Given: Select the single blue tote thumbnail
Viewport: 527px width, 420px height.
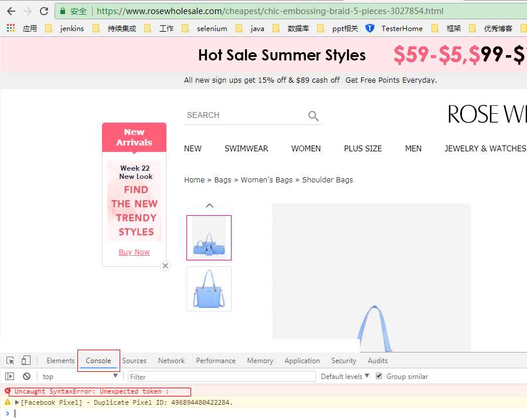Looking at the screenshot, I should coord(209,289).
